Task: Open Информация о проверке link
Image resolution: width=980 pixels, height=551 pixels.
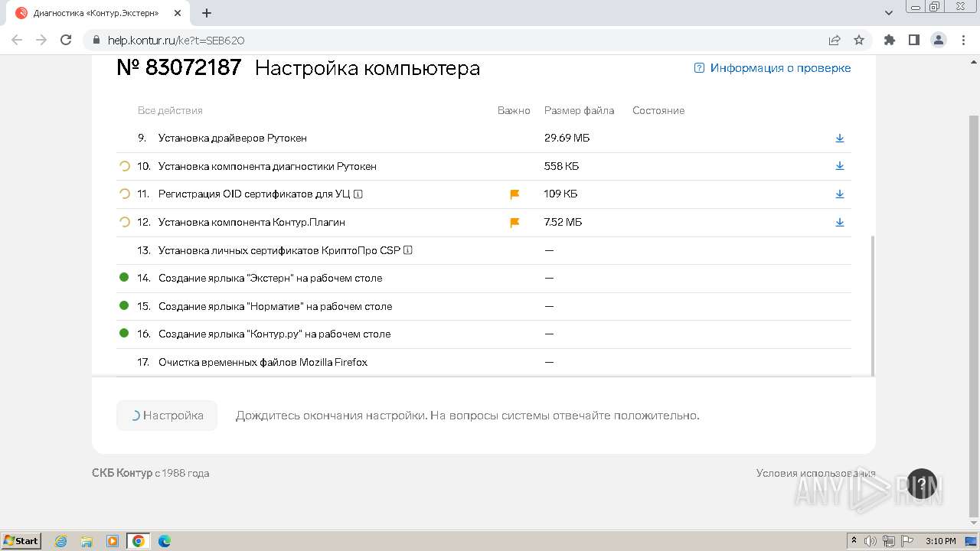Action: 773,68
